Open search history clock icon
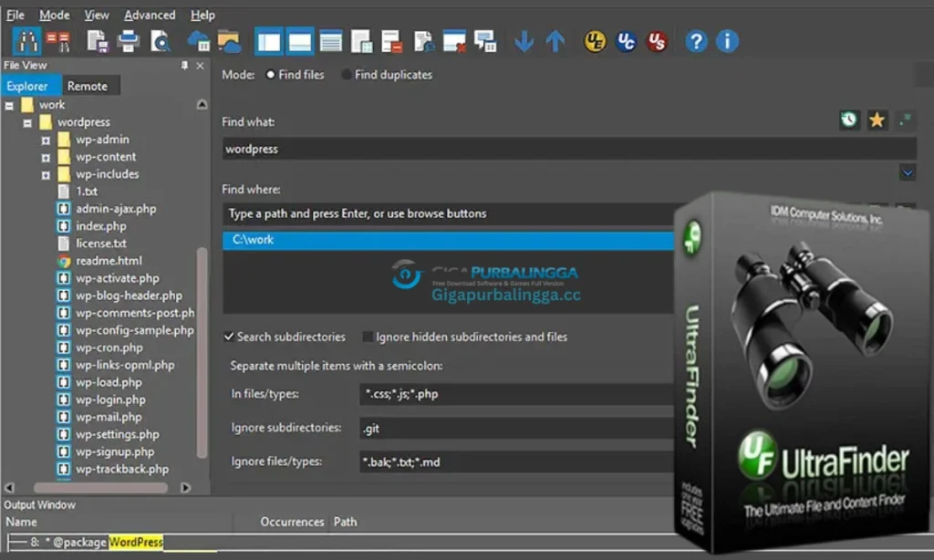 point(849,119)
